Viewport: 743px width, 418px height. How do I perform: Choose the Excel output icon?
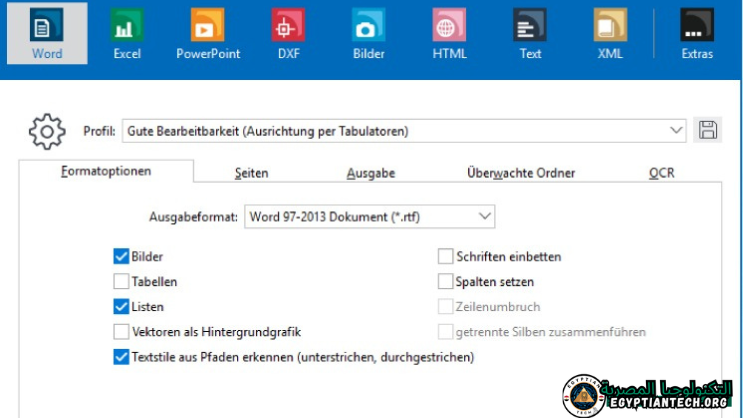click(x=127, y=26)
